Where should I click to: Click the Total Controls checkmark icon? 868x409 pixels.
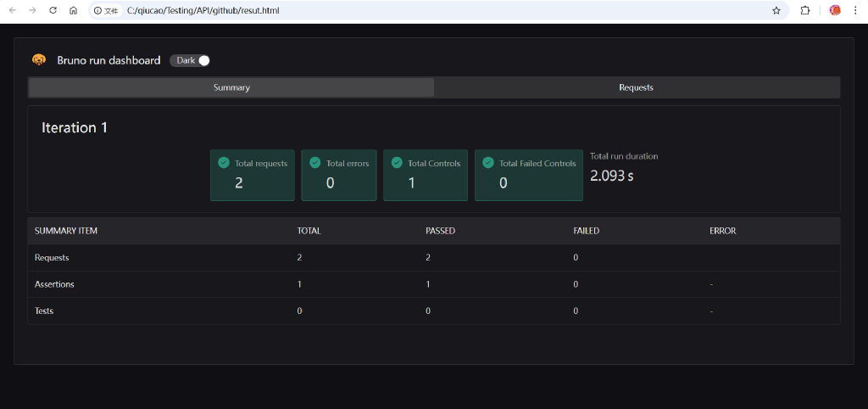397,163
